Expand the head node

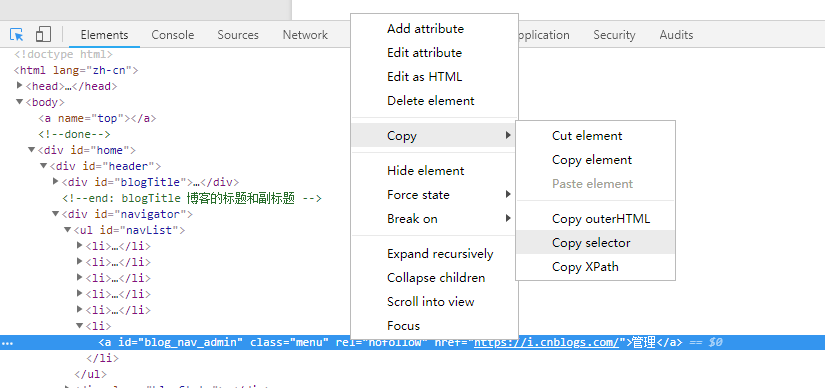coord(20,85)
